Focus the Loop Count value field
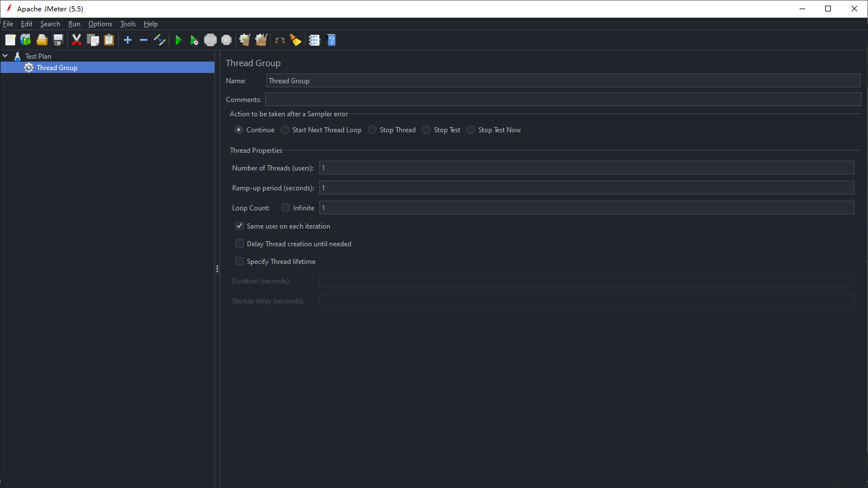The height and width of the screenshot is (488, 868). click(x=586, y=208)
